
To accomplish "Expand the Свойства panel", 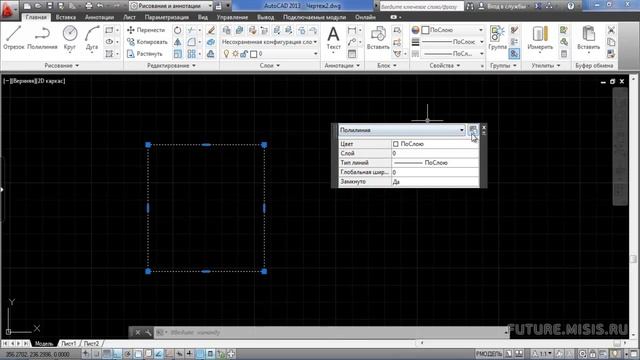I will click(x=444, y=66).
